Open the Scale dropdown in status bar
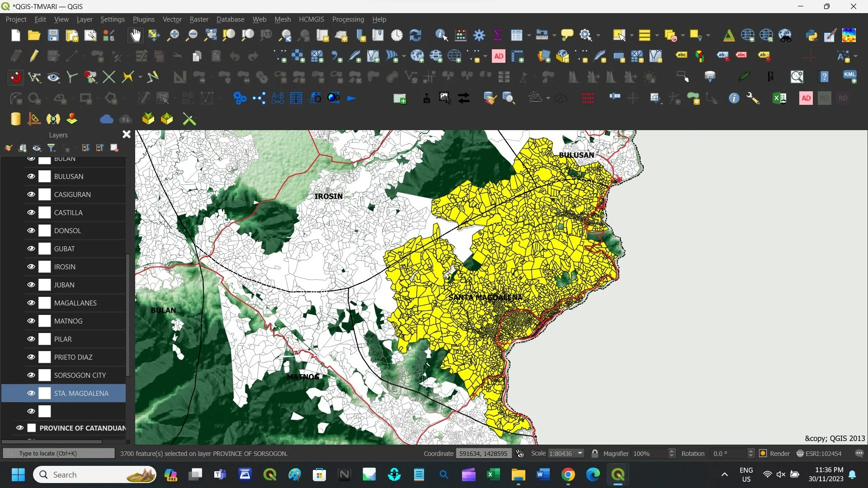This screenshot has height=488, width=868. coord(580,453)
